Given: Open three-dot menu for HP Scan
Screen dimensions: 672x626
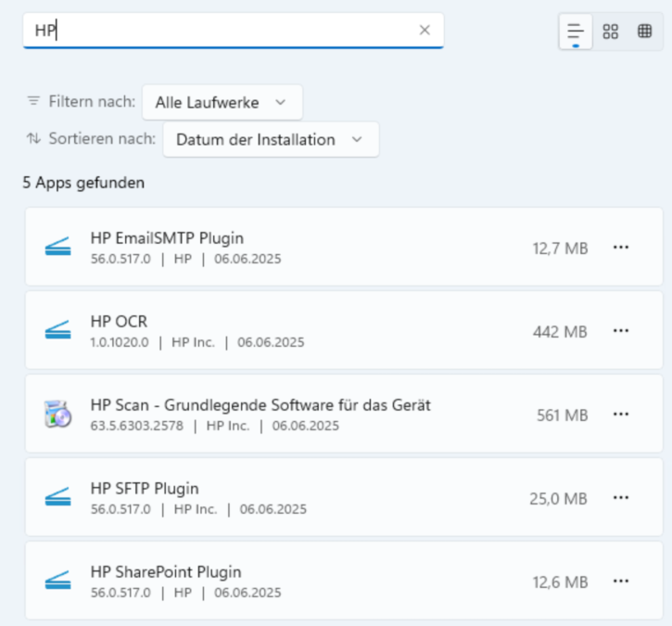Looking at the screenshot, I should pos(621,415).
